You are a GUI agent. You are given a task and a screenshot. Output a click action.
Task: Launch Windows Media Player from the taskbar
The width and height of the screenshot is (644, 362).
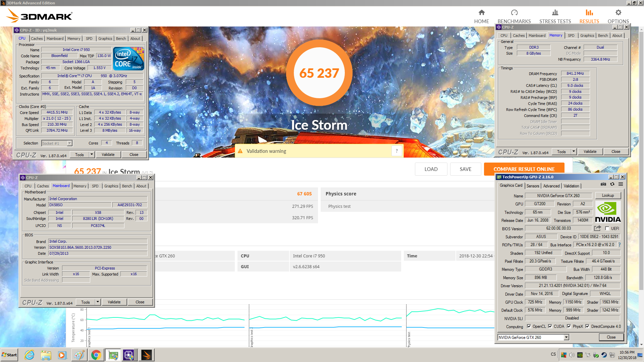62,355
